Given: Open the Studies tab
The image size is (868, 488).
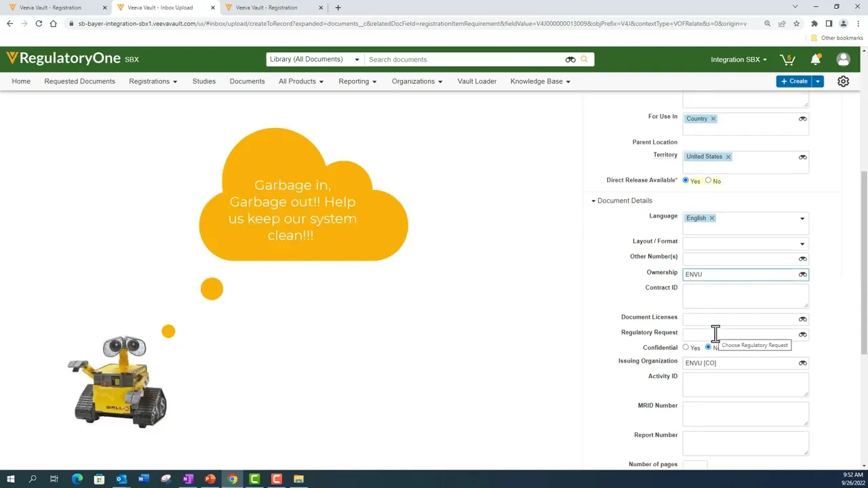Looking at the screenshot, I should pyautogui.click(x=204, y=81).
